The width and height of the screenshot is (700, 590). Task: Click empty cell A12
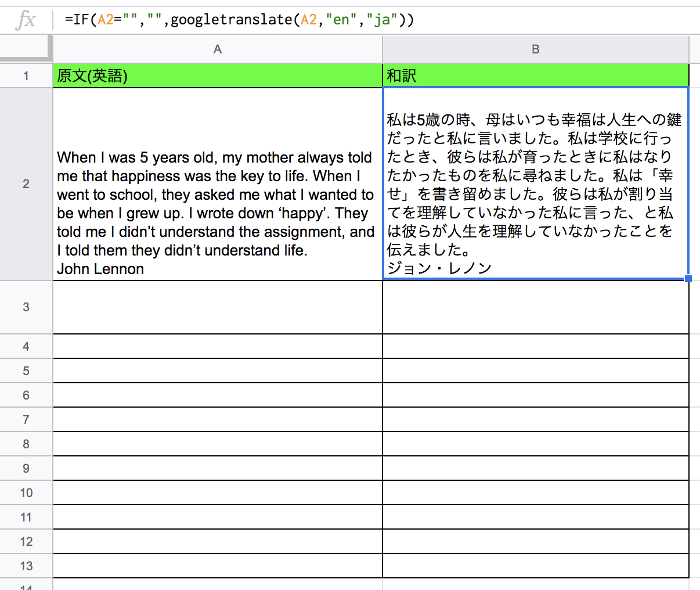tap(218, 541)
